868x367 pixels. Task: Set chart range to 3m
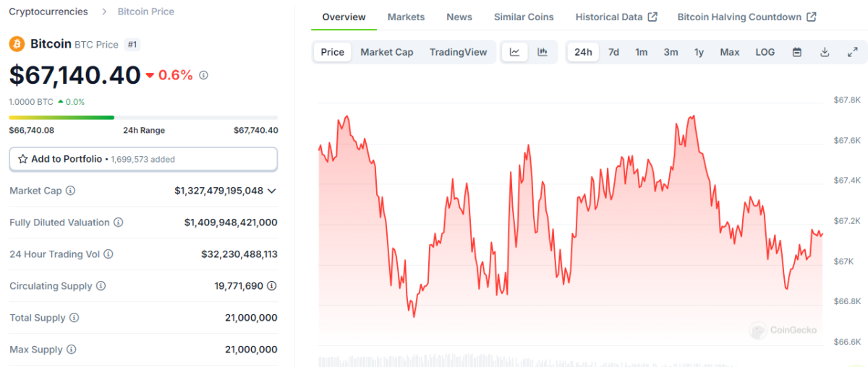(x=671, y=52)
